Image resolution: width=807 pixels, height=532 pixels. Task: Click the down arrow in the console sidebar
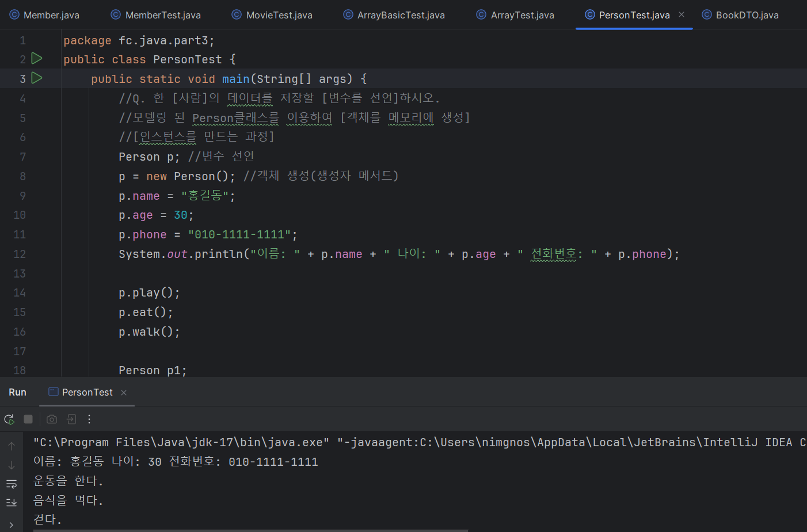pos(12,465)
